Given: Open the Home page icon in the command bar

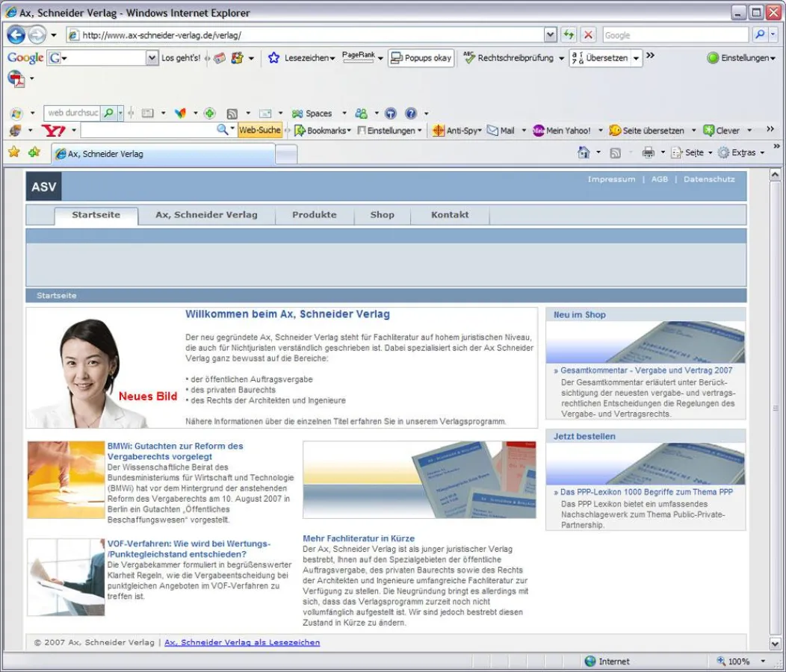Looking at the screenshot, I should click(x=584, y=152).
